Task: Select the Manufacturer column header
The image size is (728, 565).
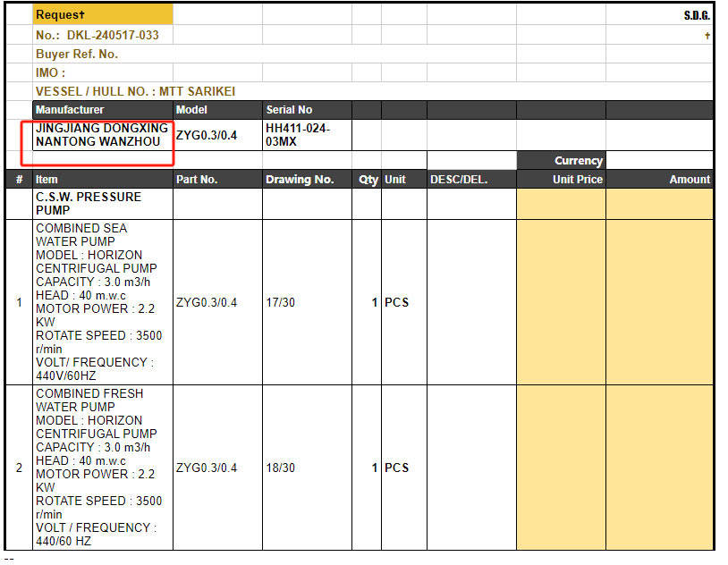Action: [102, 110]
